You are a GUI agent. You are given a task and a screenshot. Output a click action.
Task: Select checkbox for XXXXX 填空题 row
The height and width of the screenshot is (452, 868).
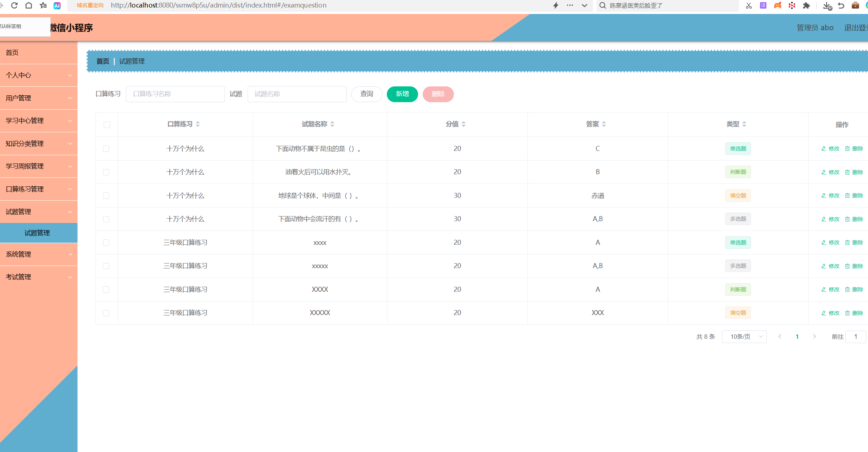106,313
